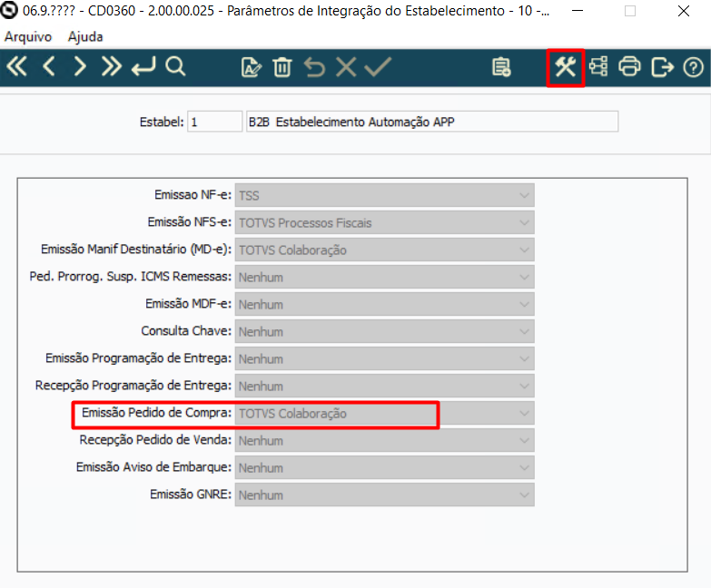Go to the next record
The image size is (711, 588).
[x=80, y=67]
